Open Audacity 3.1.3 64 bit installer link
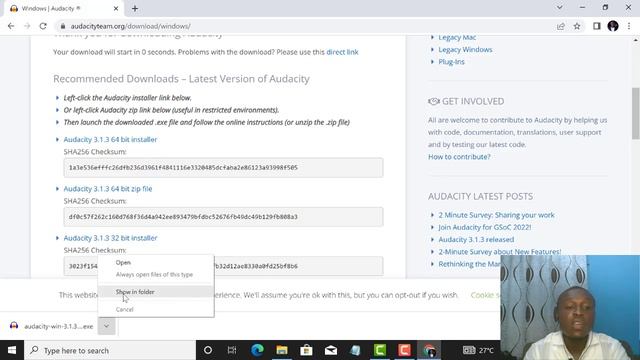 110,140
